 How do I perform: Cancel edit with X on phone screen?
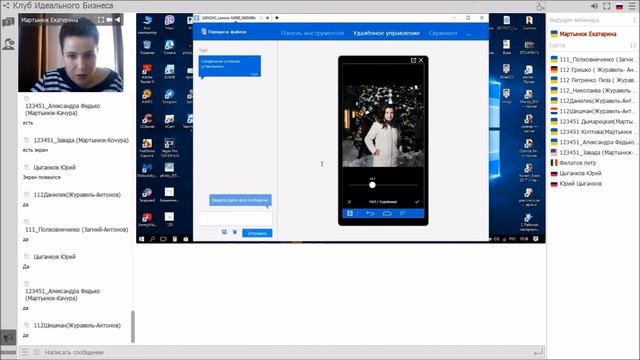click(x=349, y=202)
